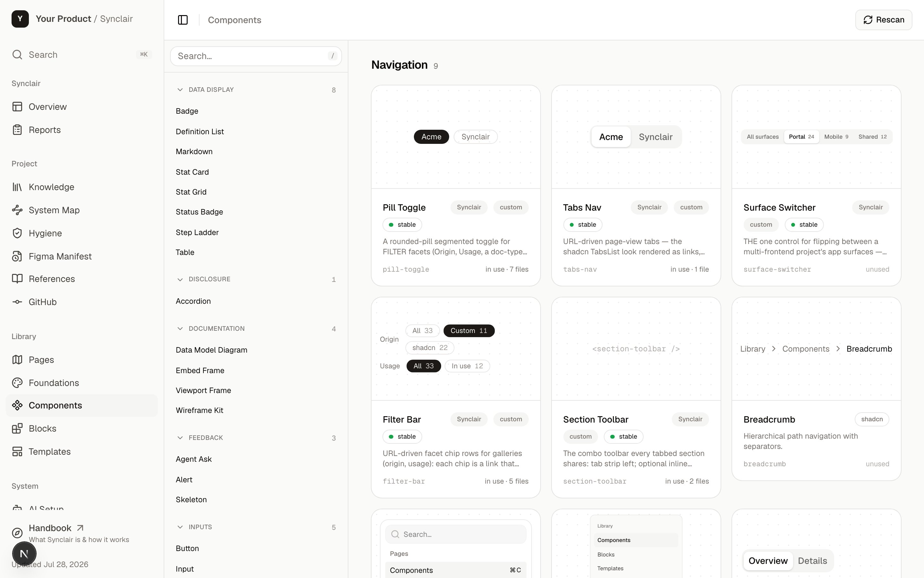Screen dimensions: 924x578
Task: Toggle the All 33 usage chip
Action: pos(424,366)
